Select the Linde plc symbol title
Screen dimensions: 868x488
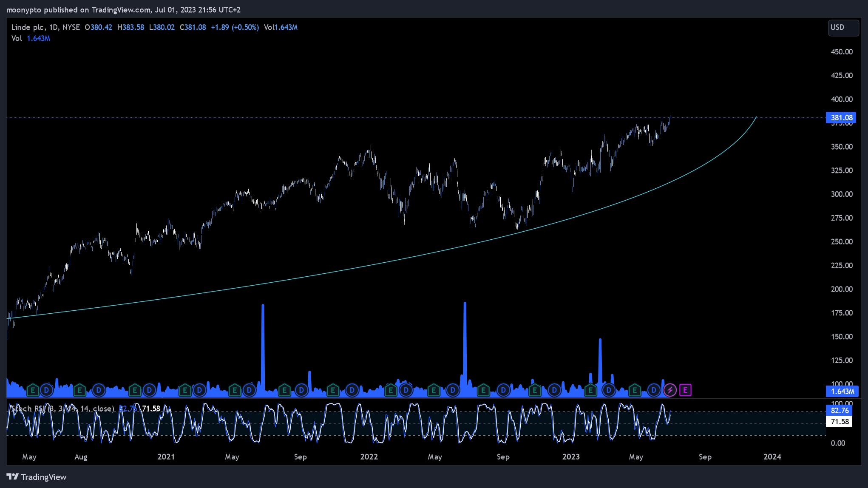tap(27, 27)
